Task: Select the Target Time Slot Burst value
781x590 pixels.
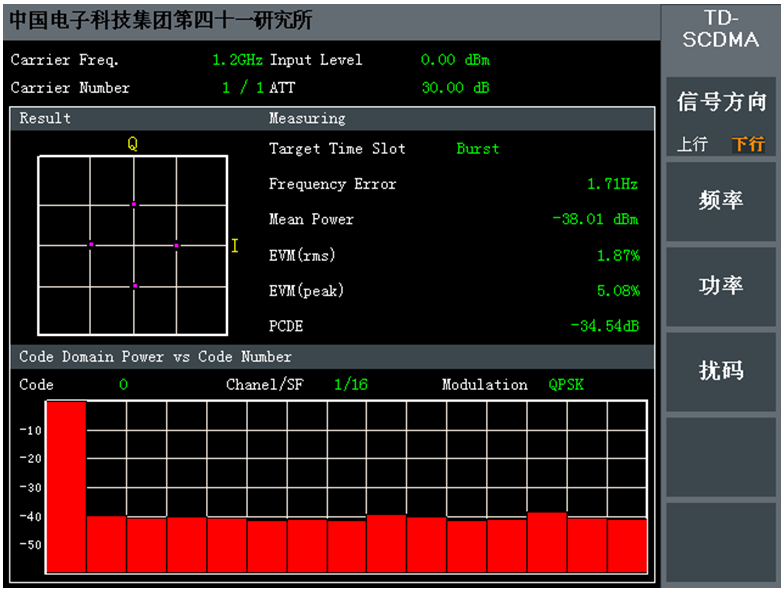Action: (x=477, y=149)
